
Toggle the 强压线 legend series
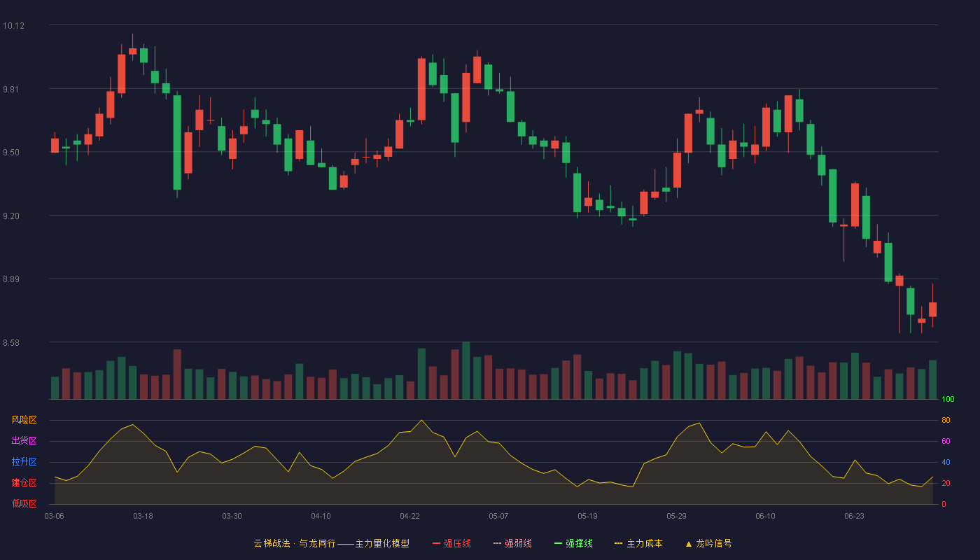coord(451,543)
